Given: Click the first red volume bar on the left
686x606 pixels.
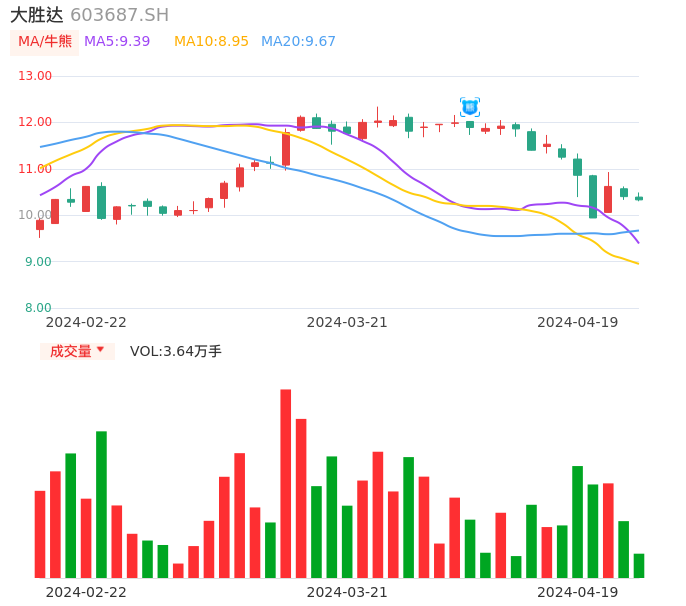Looking at the screenshot, I should [x=40, y=534].
